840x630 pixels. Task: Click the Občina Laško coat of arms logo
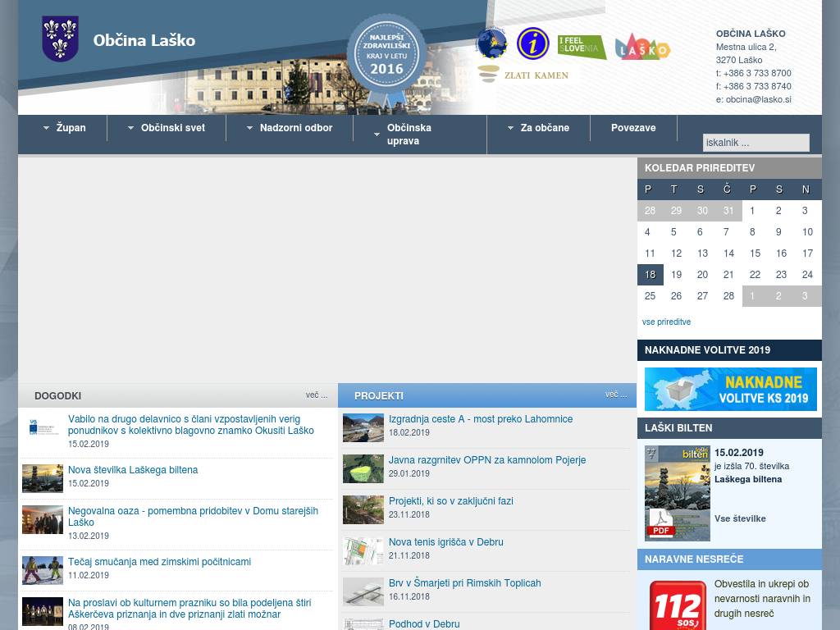coord(60,39)
